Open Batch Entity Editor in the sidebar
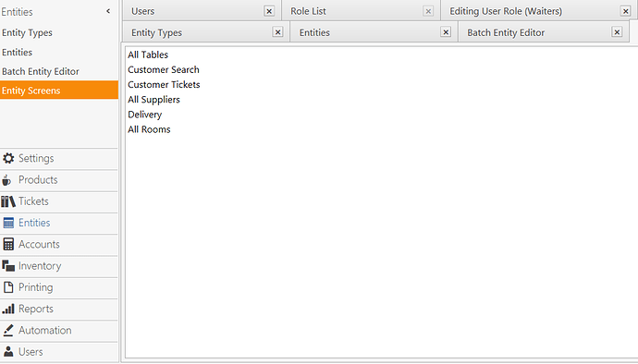The height and width of the screenshot is (364, 638). 41,71
